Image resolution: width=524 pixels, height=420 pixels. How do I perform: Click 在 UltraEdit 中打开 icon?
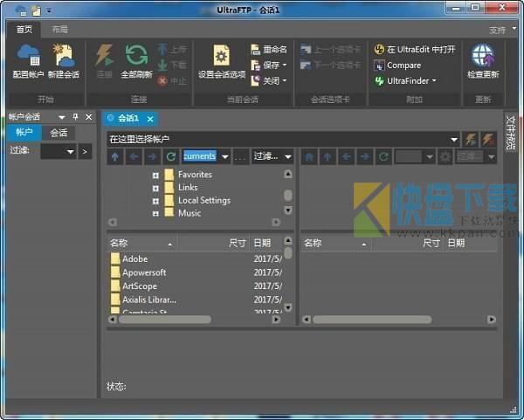click(x=379, y=50)
